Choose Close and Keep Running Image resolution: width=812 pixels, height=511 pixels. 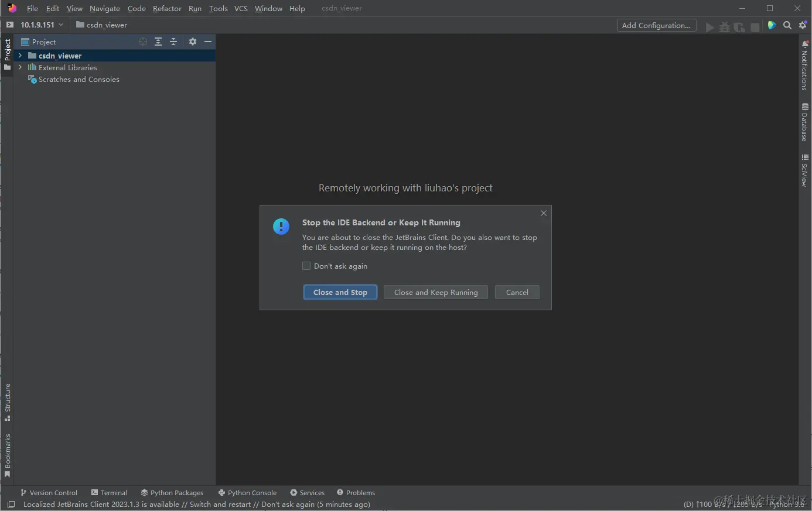click(x=436, y=292)
